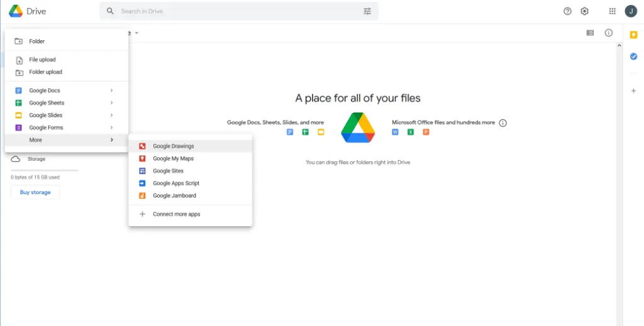The height and width of the screenshot is (326, 644).
Task: Click the Storage link in sidebar
Action: (x=36, y=159)
